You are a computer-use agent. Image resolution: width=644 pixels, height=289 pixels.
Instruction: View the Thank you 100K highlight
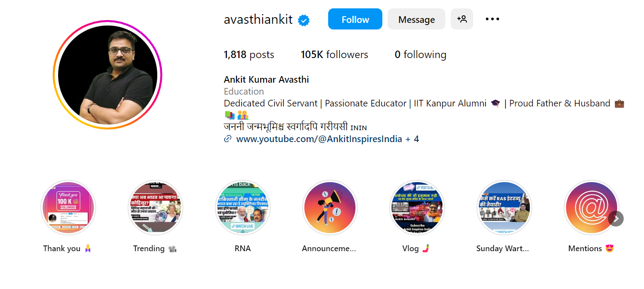point(68,208)
